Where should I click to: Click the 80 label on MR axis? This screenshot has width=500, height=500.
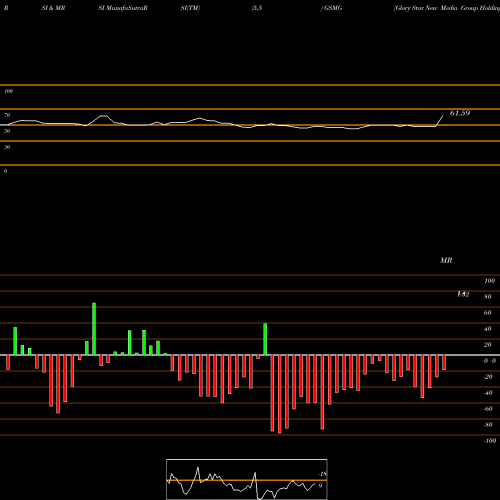tap(488, 297)
